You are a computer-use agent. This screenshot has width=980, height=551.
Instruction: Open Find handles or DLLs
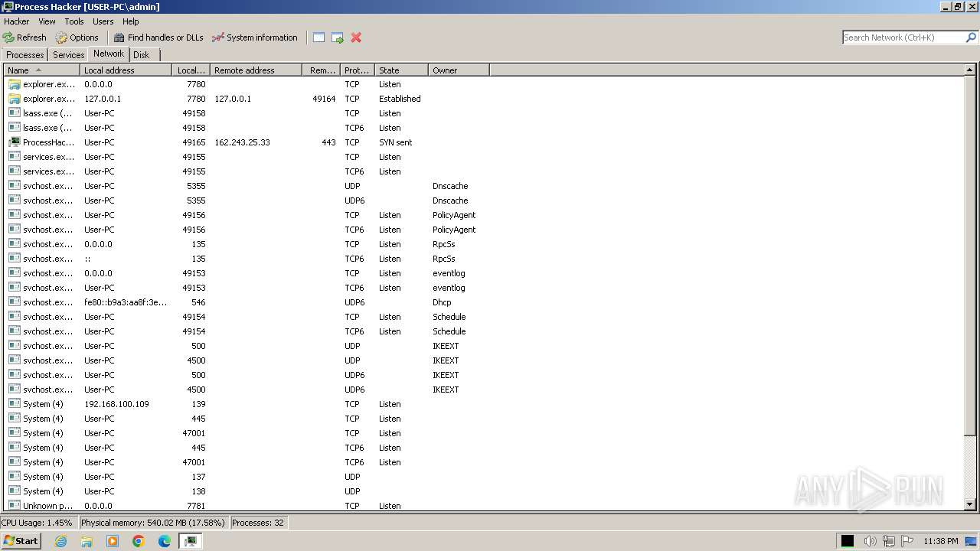(x=158, y=37)
